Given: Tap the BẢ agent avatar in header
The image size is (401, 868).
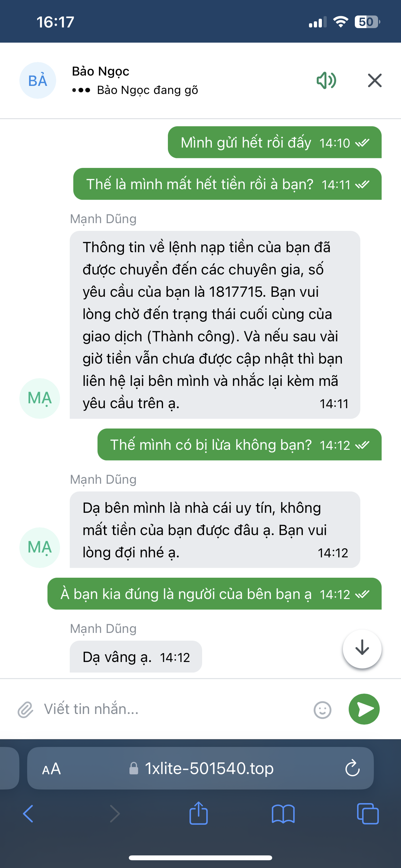Looking at the screenshot, I should coord(38,80).
